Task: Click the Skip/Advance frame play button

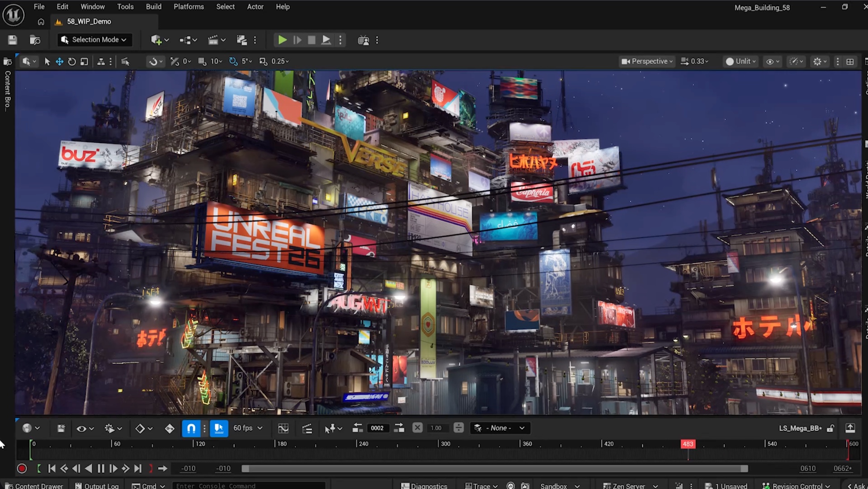Action: 297,40
